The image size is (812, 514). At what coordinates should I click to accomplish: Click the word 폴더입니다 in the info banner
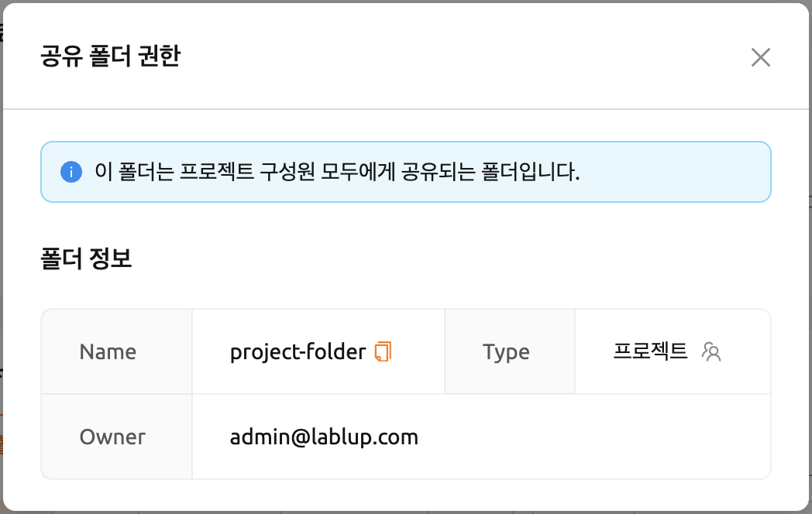(530, 172)
